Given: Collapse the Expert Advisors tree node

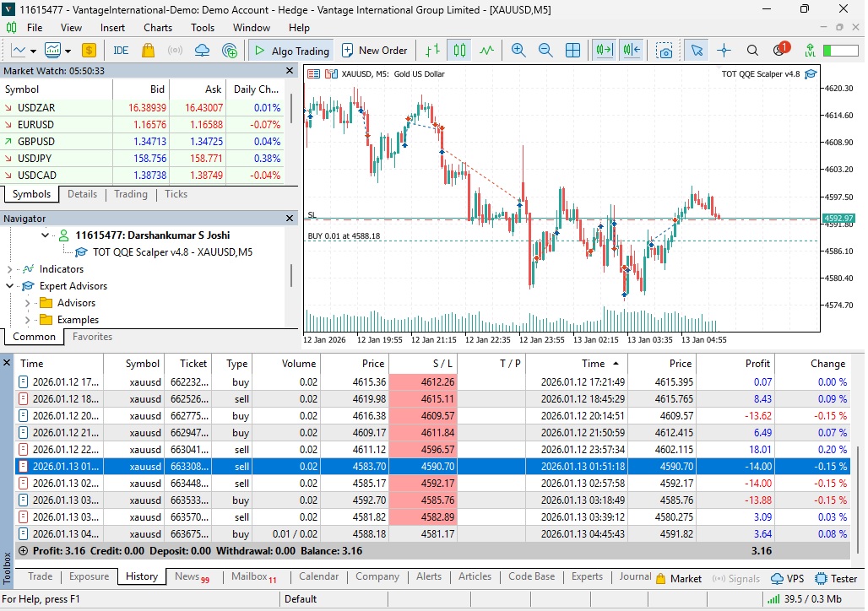Looking at the screenshot, I should coord(9,286).
